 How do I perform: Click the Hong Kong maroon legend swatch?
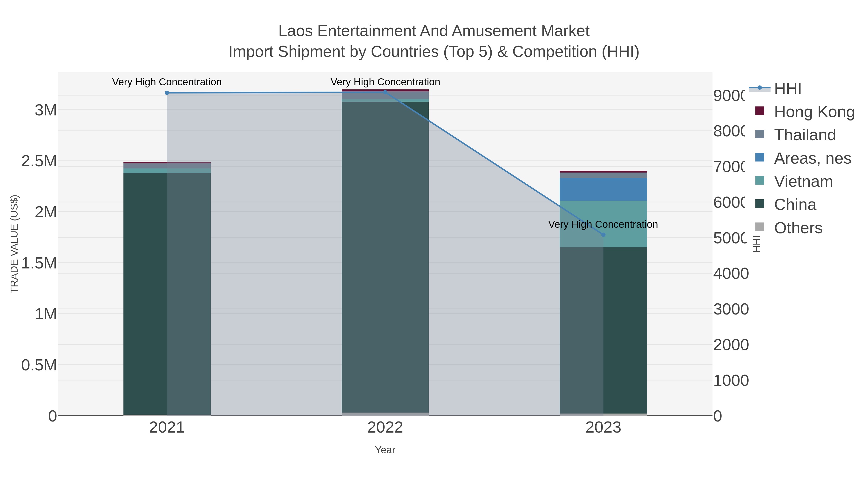click(759, 111)
